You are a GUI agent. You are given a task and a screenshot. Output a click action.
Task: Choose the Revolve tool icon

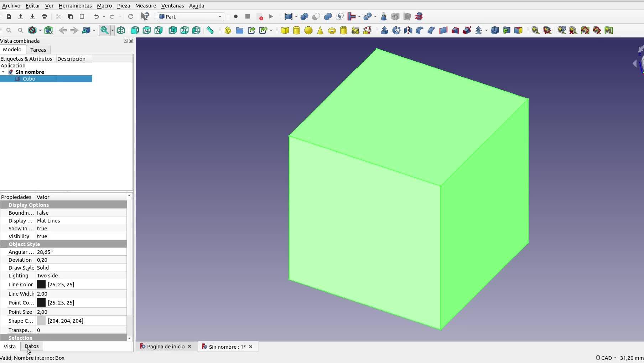396,30
